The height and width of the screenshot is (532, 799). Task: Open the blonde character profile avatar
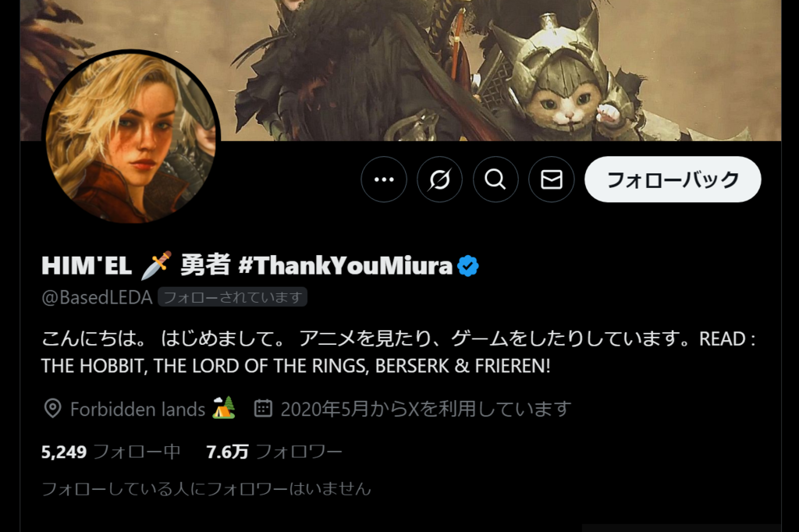(x=131, y=137)
